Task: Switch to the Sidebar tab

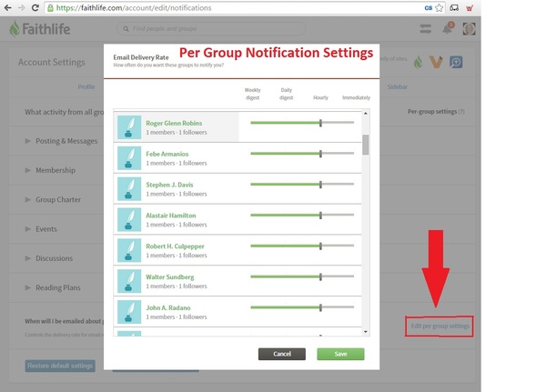Action: pos(398,86)
